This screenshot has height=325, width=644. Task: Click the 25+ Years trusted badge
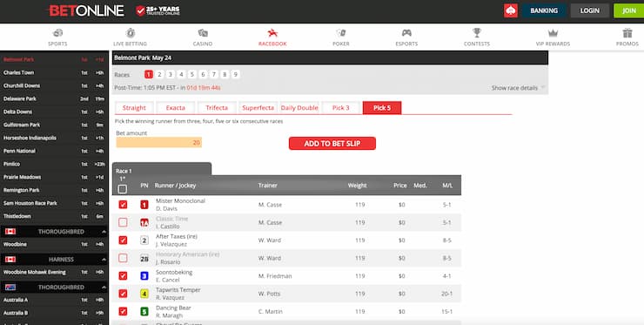pyautogui.click(x=158, y=10)
